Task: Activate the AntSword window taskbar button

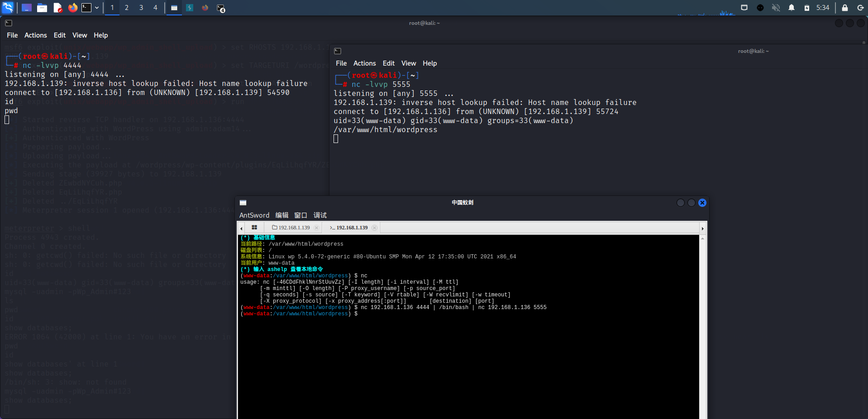Action: [x=174, y=8]
